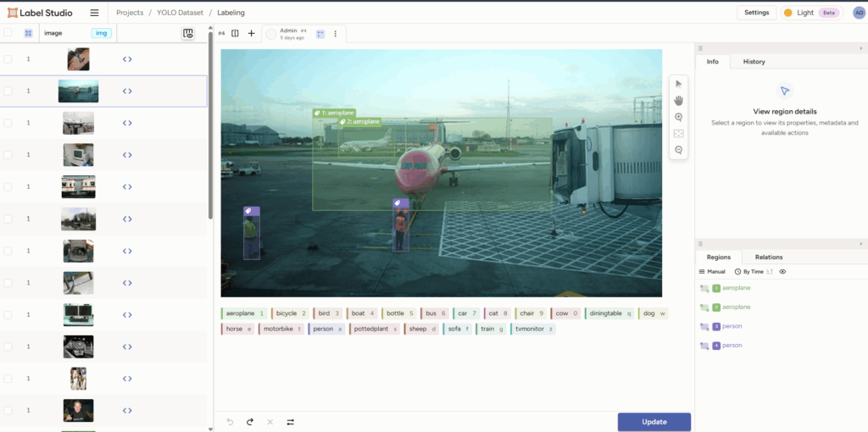Click the bounding box icon of region 3 person
Screen dimensions: 868x432
[x=704, y=326]
